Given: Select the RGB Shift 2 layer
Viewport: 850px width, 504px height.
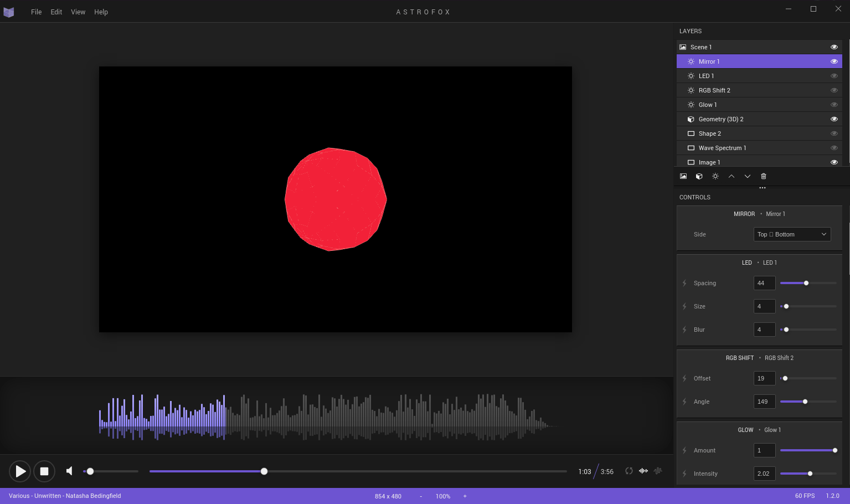Looking at the screenshot, I should tap(759, 90).
